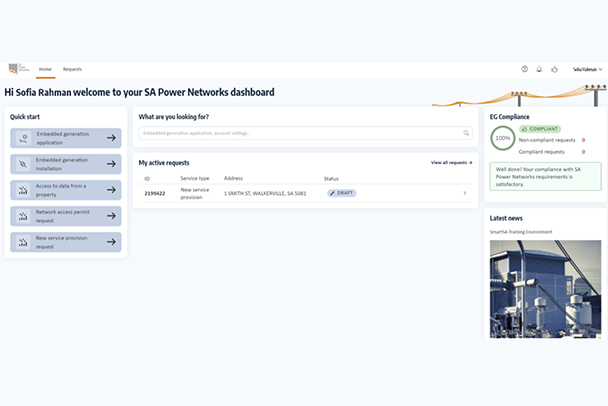Click the DRAFT status badge

(342, 193)
